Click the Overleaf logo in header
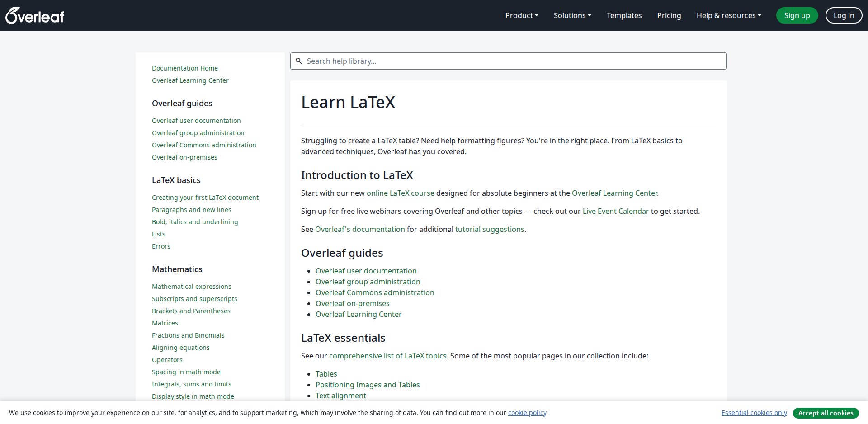The width and height of the screenshot is (868, 424). pos(35,15)
